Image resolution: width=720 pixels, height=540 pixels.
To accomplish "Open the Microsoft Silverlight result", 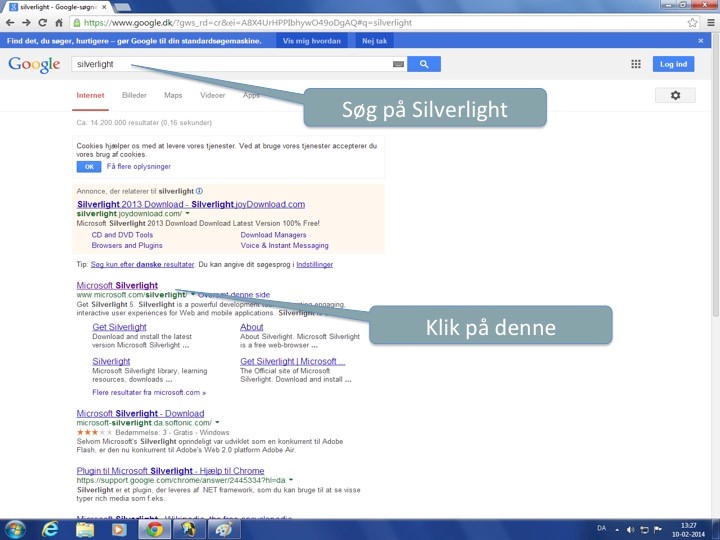I will (117, 285).
